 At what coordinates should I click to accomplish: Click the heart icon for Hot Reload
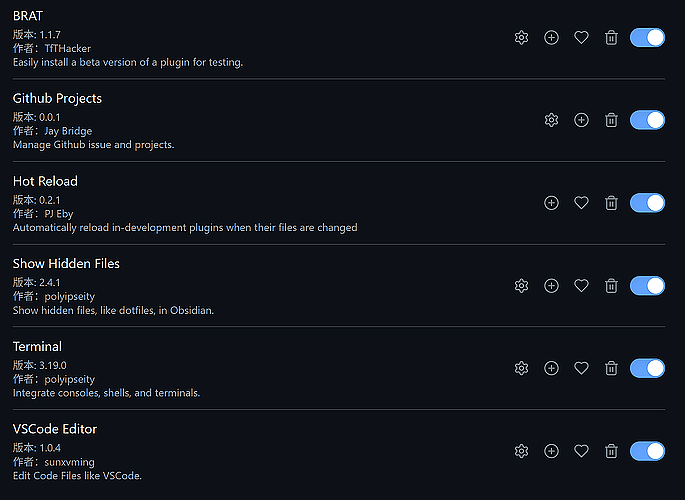[581, 203]
